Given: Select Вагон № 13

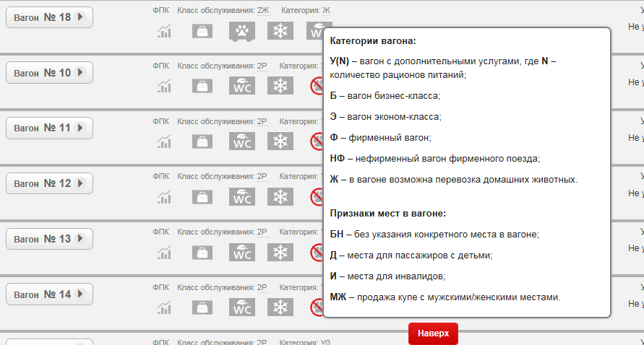Looking at the screenshot, I should pos(49,239).
